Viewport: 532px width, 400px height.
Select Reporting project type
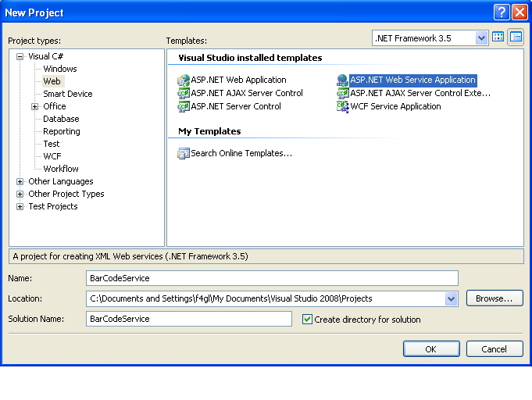click(x=62, y=131)
